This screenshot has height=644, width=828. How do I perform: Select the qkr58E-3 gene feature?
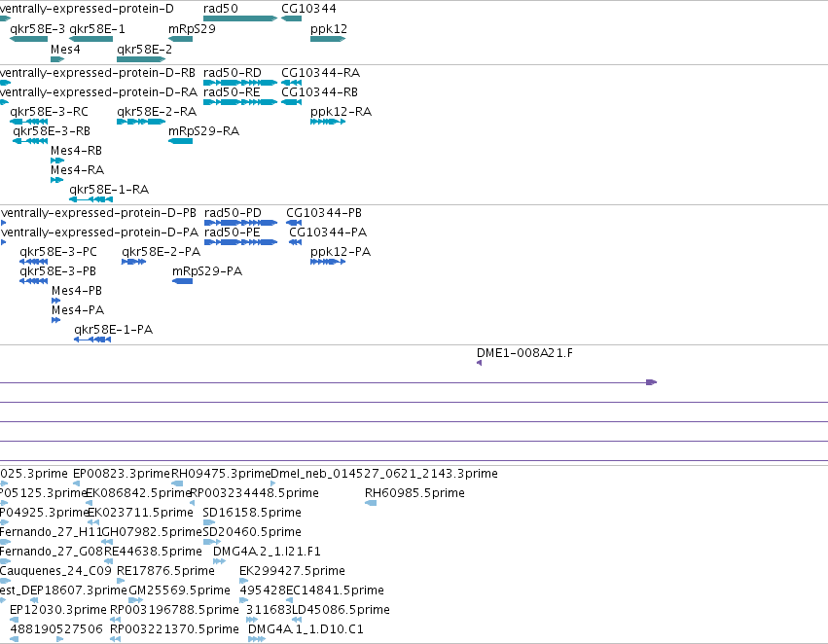(28, 39)
